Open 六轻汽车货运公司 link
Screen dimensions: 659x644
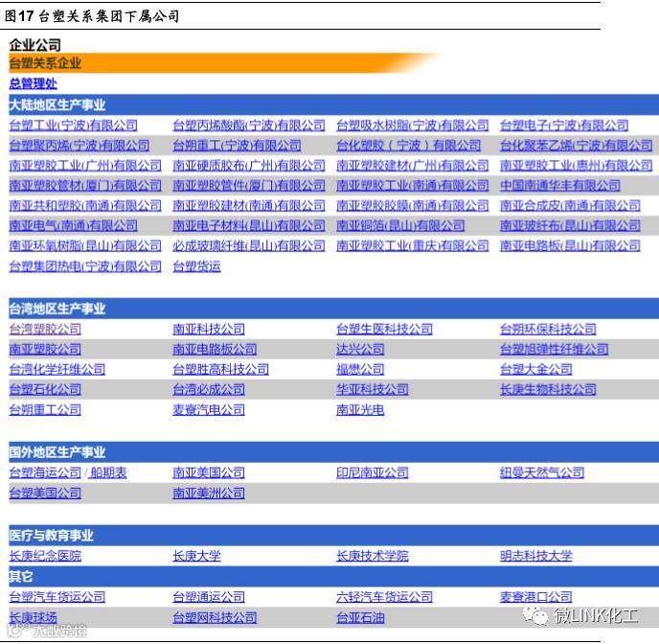[x=384, y=597]
